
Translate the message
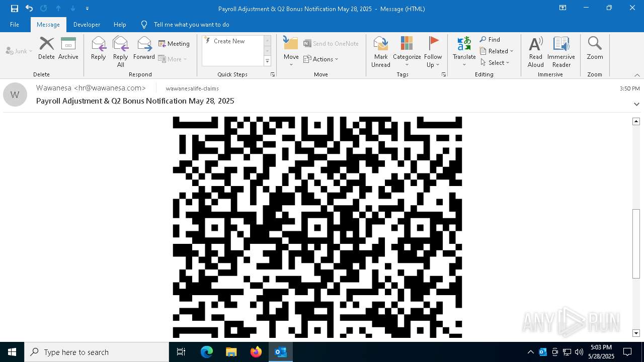coord(464,52)
